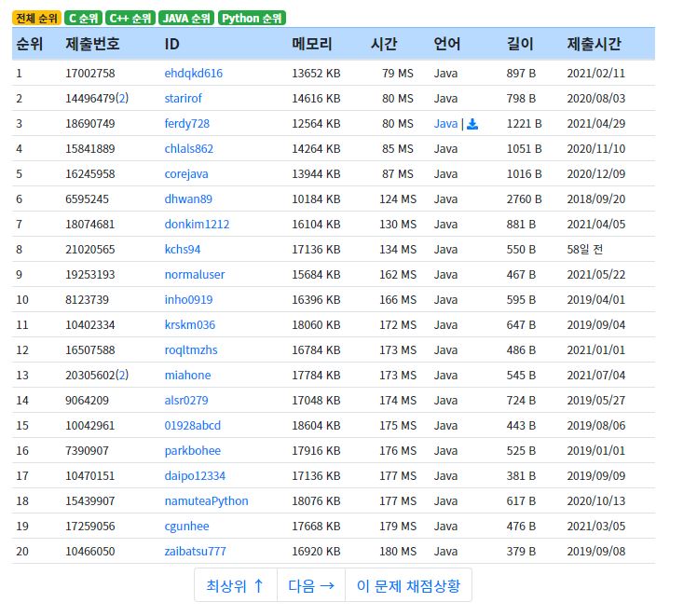Click the 시간 column header
697x616 pixels.
[x=384, y=44]
